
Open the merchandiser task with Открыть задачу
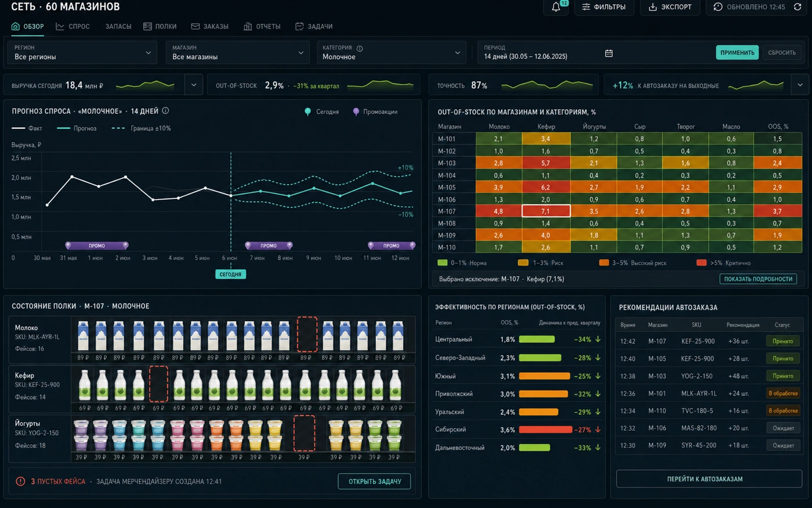pos(375,481)
